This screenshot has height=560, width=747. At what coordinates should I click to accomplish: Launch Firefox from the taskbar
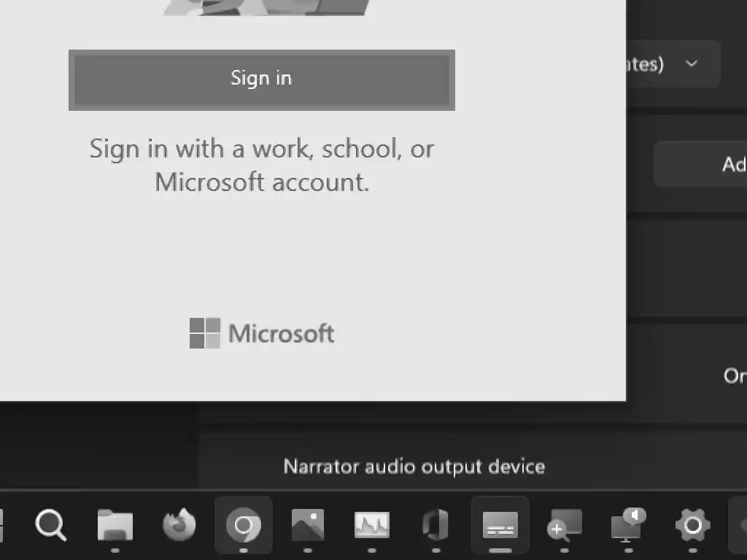click(179, 525)
